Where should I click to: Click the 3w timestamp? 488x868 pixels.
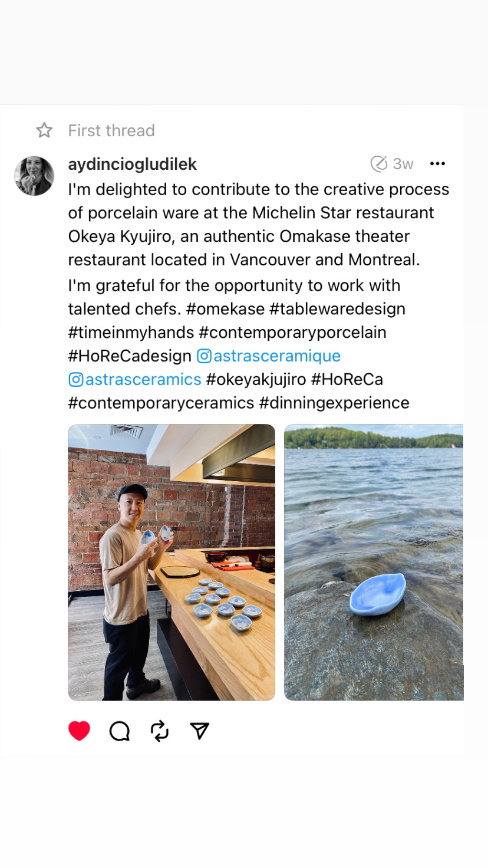(x=403, y=164)
